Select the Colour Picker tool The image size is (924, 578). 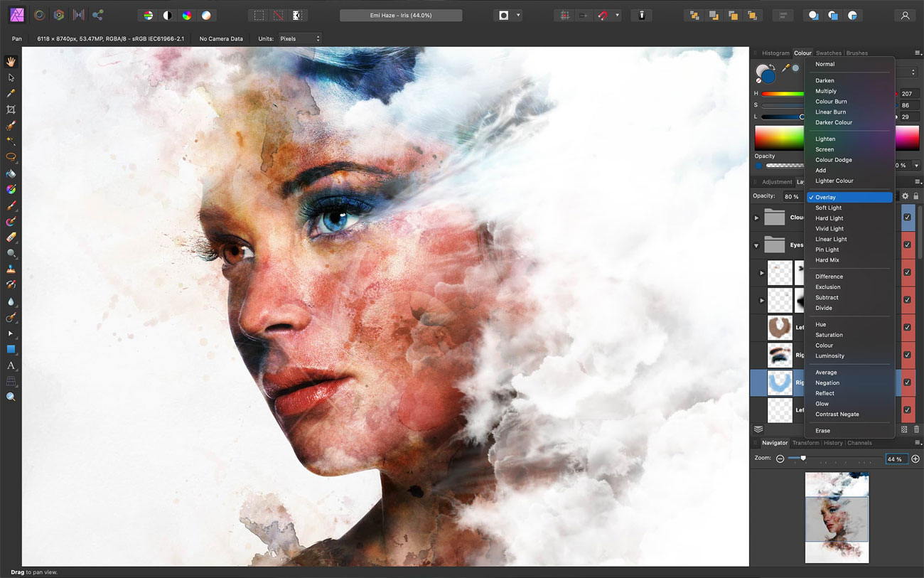10,93
